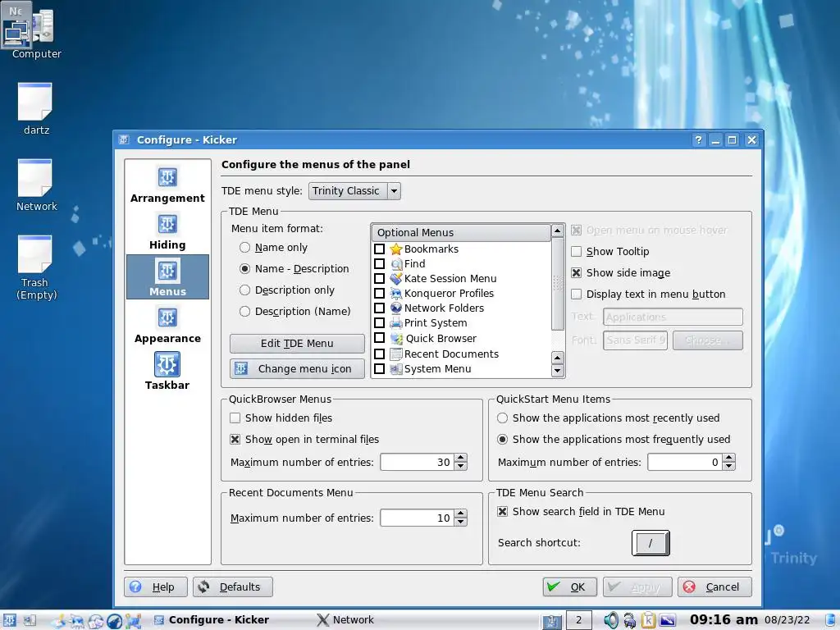The width and height of the screenshot is (840, 630).
Task: Click the Optional Menus column header
Action: click(x=461, y=233)
